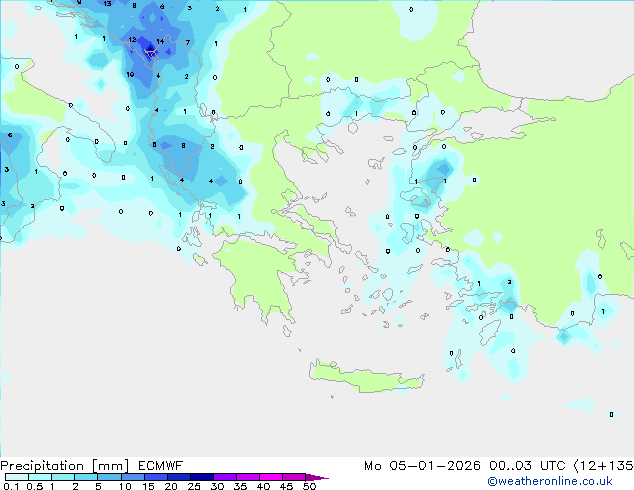
Task: Select legend swatch between 25 and 30
Action: click(201, 477)
